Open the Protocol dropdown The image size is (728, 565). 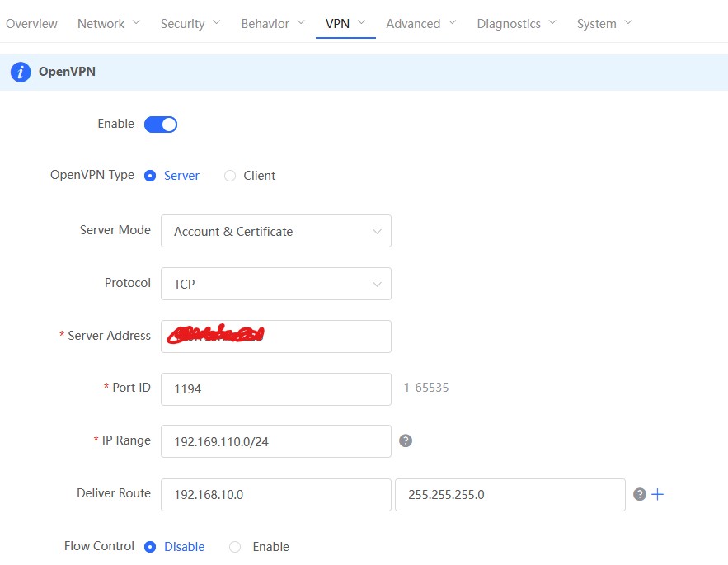275,284
